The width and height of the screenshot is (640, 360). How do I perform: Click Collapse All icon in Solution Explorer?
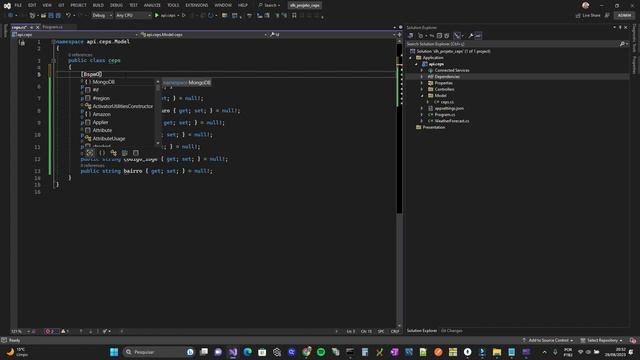click(440, 36)
